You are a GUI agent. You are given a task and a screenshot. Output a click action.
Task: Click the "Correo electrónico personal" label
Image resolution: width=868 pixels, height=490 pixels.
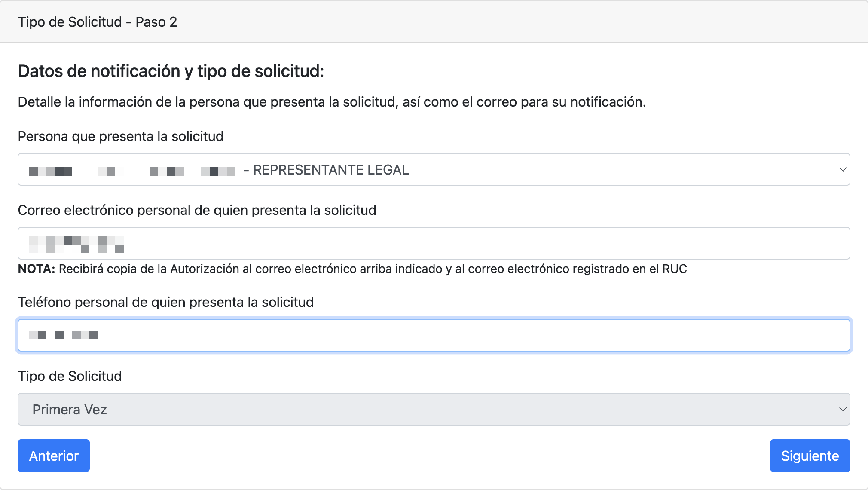coord(197,210)
